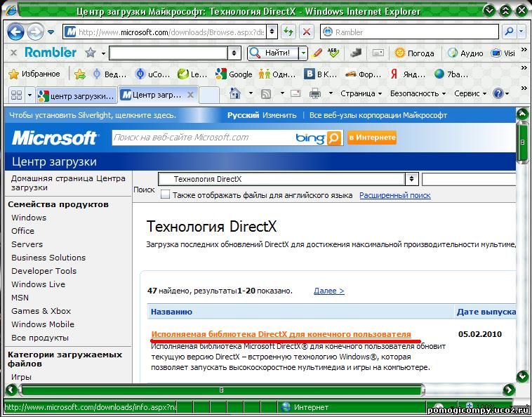Click the printer icon
Screen dimensions: 532x417
click(x=315, y=93)
